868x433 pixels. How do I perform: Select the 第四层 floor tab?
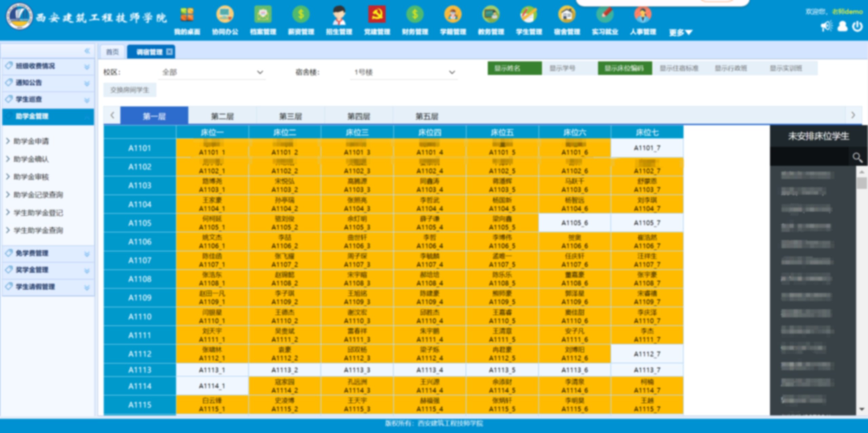click(x=359, y=116)
